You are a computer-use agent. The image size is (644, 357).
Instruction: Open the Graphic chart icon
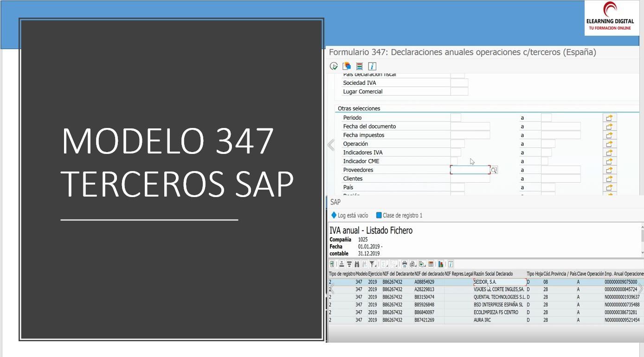[441, 264]
